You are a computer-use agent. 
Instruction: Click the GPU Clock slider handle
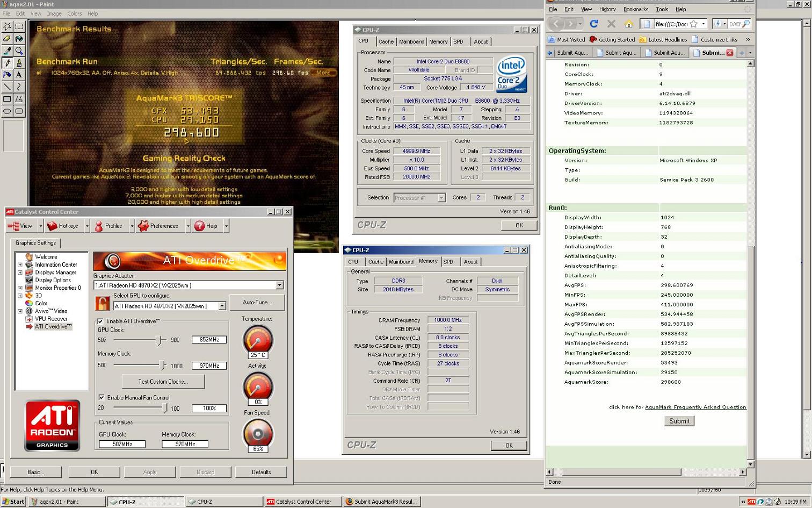(x=158, y=340)
